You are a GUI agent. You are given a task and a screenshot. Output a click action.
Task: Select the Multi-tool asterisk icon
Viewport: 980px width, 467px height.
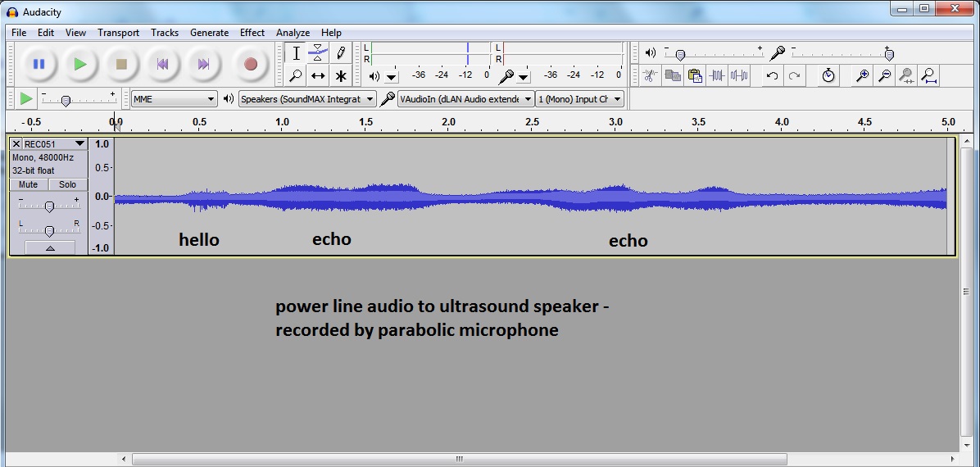coord(341,76)
